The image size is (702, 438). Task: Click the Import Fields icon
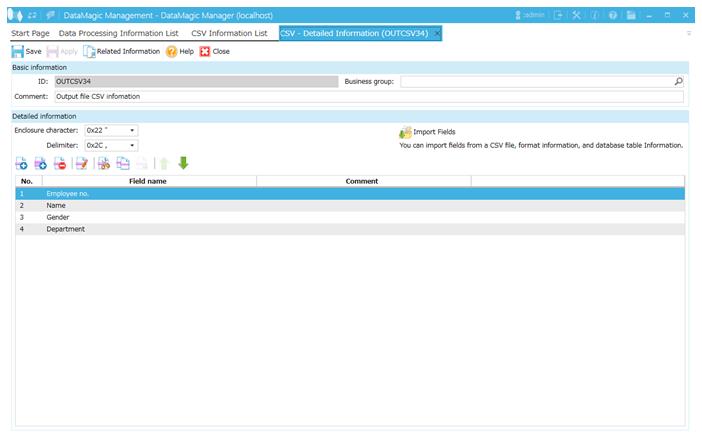tap(405, 132)
